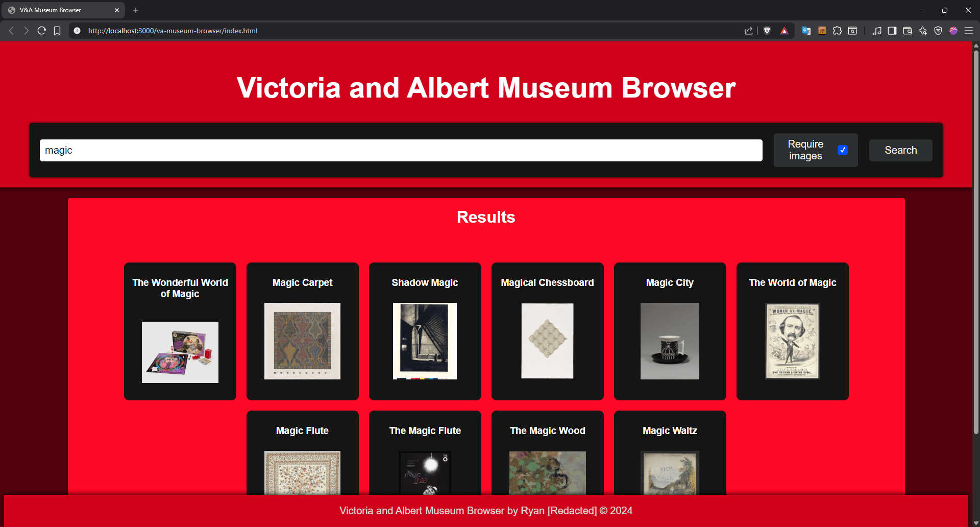Click the Search button
980x527 pixels.
coord(901,150)
